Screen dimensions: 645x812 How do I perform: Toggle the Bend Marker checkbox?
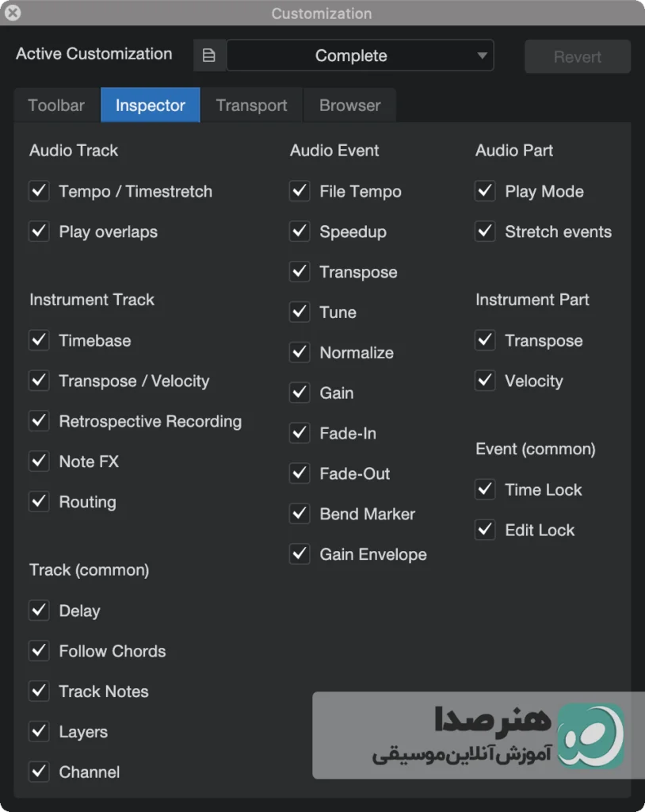[x=300, y=514]
